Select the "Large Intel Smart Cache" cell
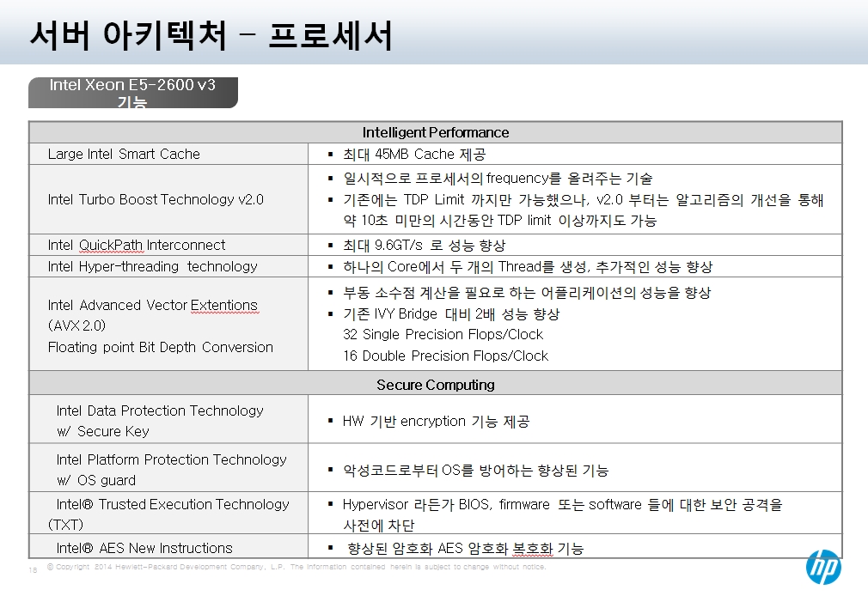Image resolution: width=868 pixels, height=602 pixels. (x=168, y=154)
